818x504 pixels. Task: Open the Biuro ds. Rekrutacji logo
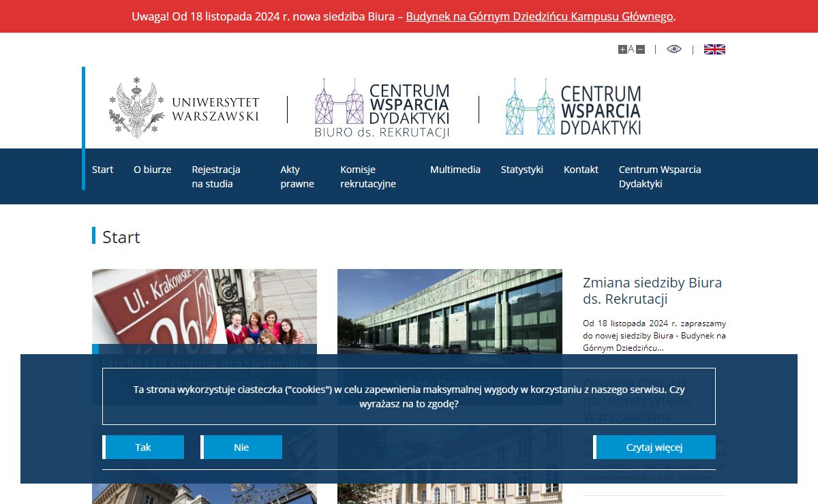[x=382, y=108]
